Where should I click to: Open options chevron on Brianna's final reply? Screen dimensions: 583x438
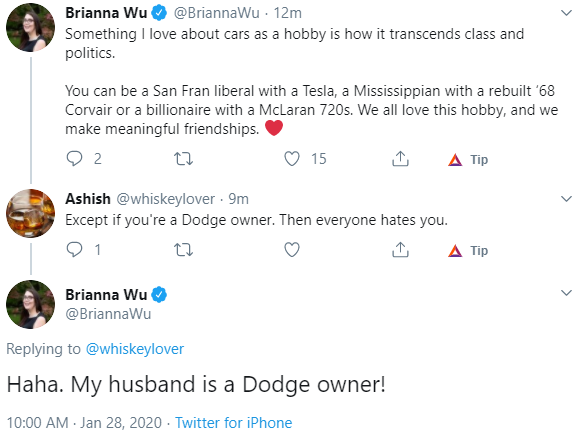click(566, 293)
